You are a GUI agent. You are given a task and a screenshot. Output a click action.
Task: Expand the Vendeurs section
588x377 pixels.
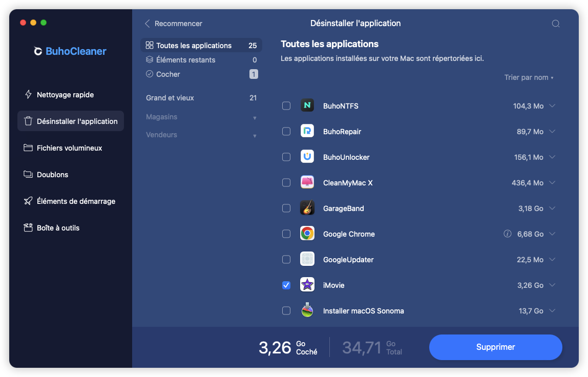tap(202, 135)
